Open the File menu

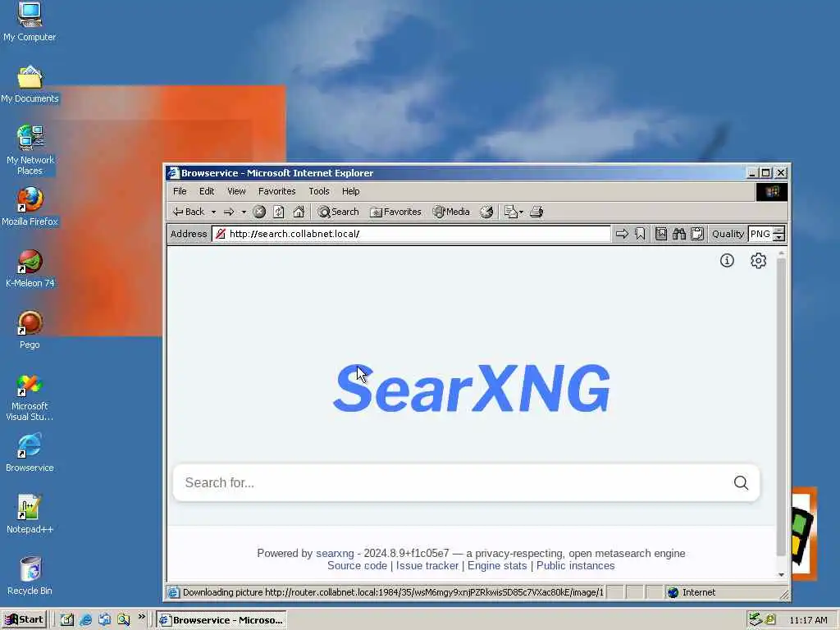pos(180,191)
